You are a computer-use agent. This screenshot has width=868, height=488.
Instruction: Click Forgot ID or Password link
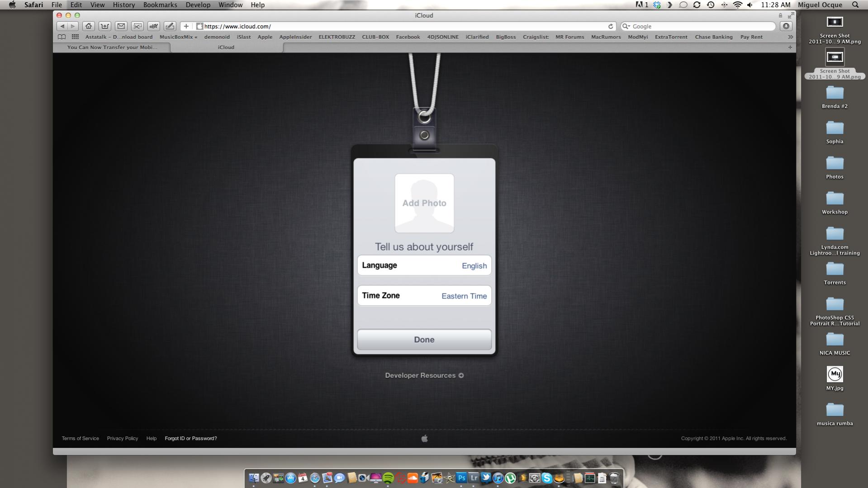[191, 438]
